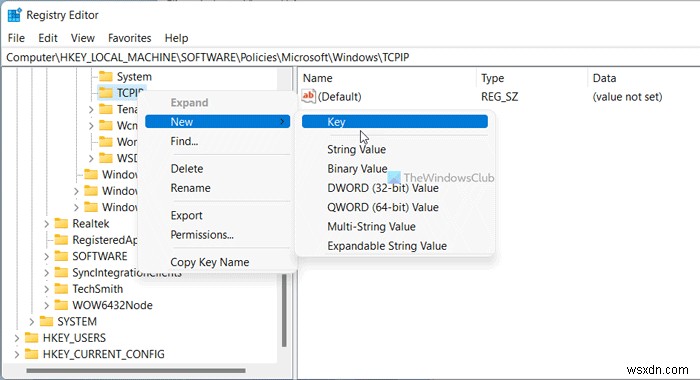Select the WOW6432Node tree label

pyautogui.click(x=112, y=305)
